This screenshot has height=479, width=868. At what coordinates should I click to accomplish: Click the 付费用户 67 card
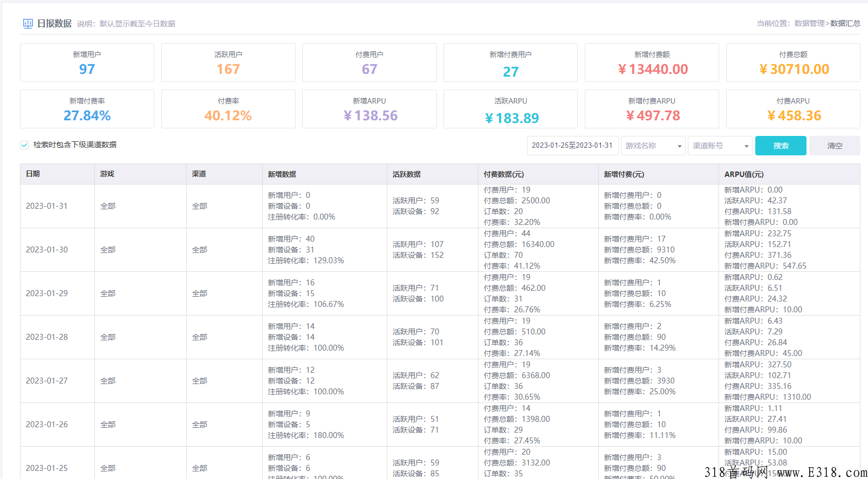pos(370,63)
